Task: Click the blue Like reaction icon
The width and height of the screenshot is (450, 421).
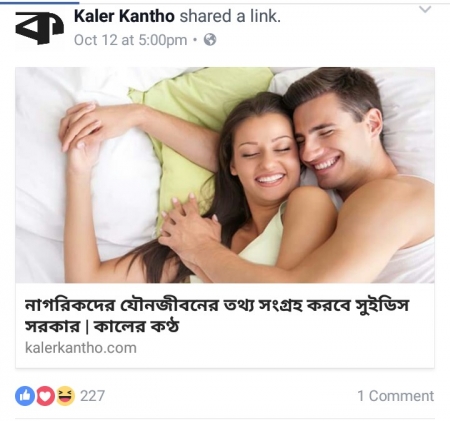Action: pos(25,396)
